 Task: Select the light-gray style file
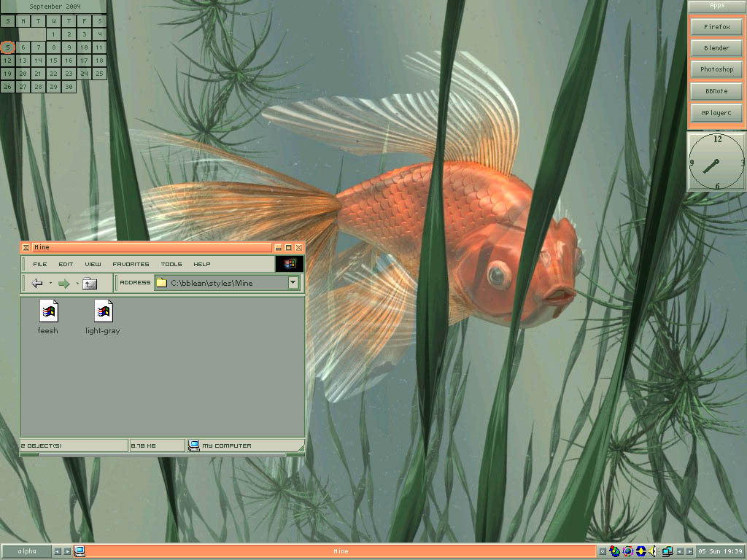pos(103,312)
